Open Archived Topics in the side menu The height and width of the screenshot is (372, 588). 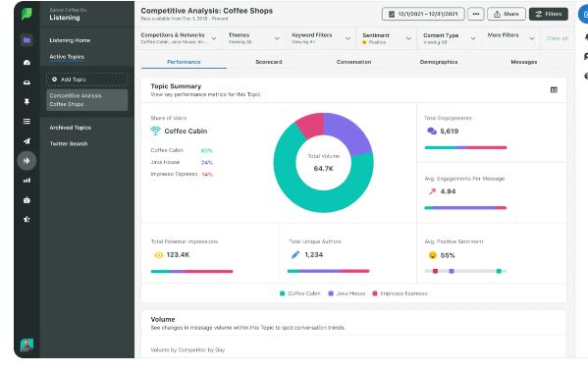click(70, 128)
